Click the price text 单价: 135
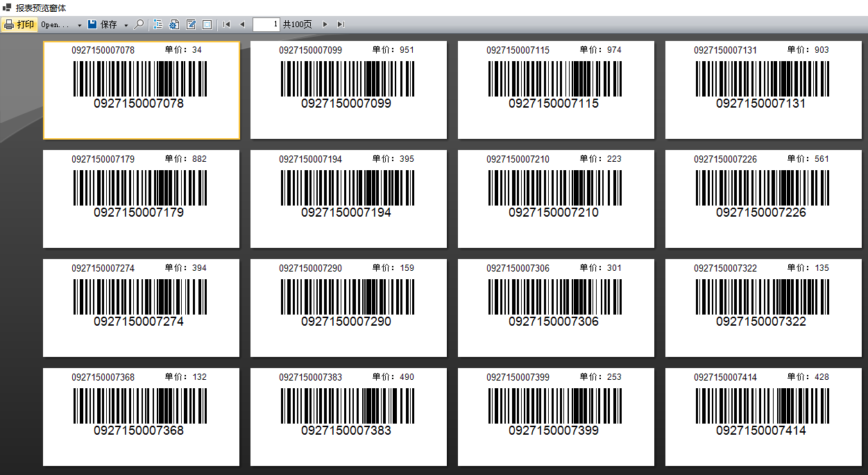 pyautogui.click(x=808, y=268)
